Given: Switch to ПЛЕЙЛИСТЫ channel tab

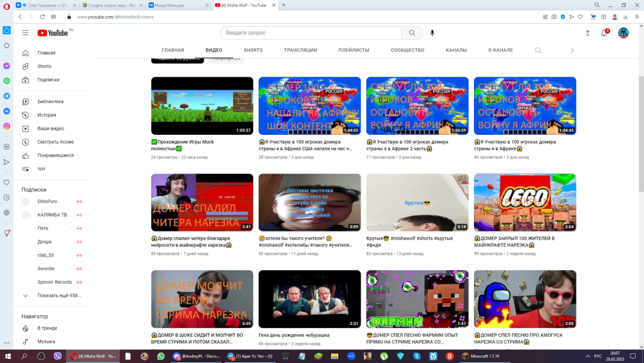Looking at the screenshot, I should point(354,50).
